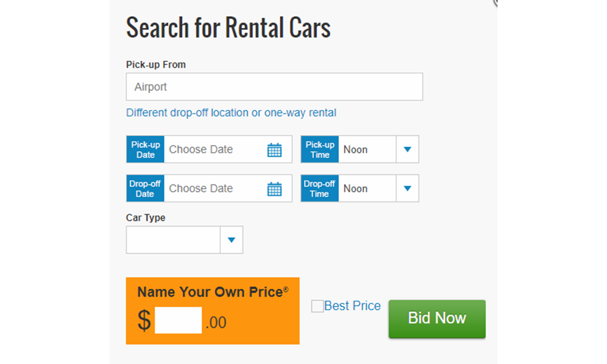Open the Pick-up Date calendar icon

tap(274, 150)
